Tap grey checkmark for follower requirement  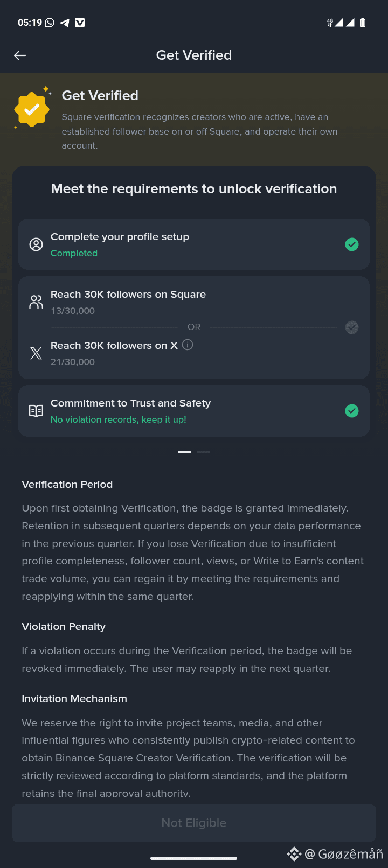click(x=352, y=327)
